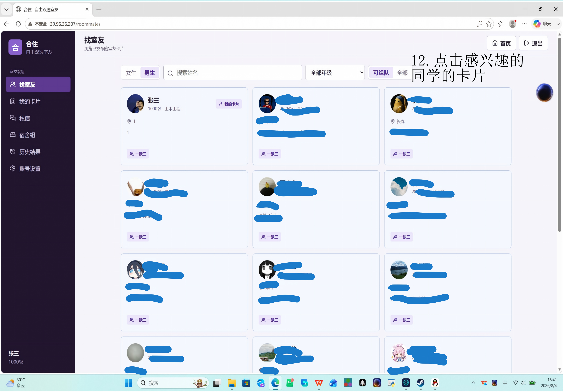Open the Windows Start menu
563x392 pixels.
[128, 383]
